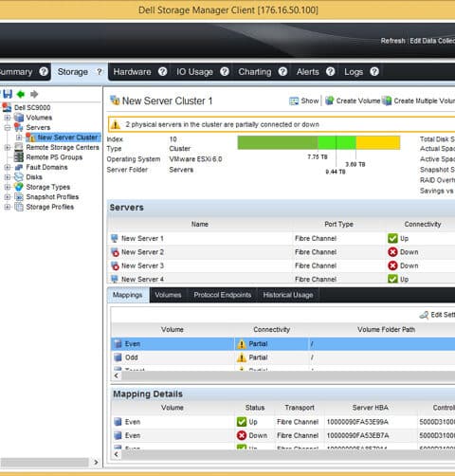
Task: Open help icon next to Logs tab
Action: 374,72
